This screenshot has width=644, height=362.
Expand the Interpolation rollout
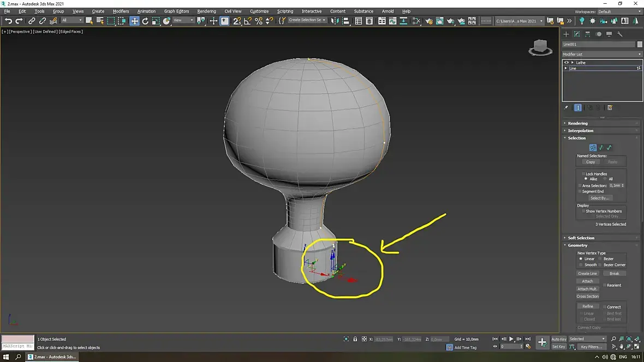[x=601, y=130]
